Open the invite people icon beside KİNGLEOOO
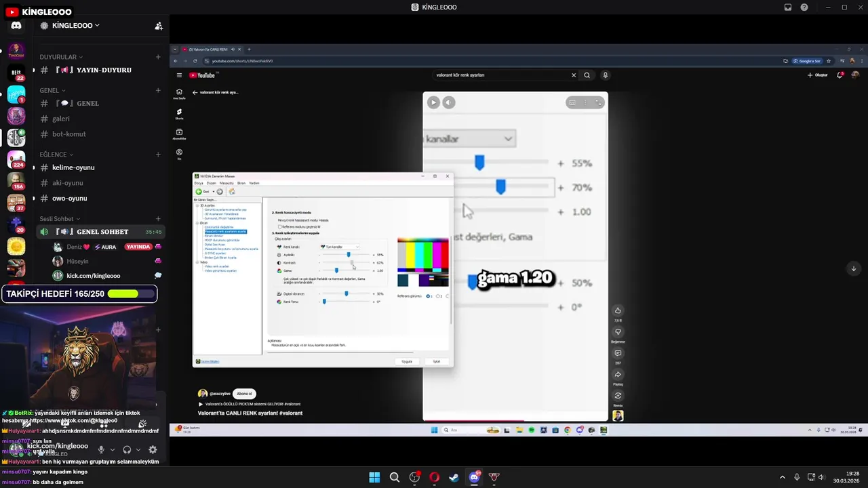The image size is (868, 488). 159,26
